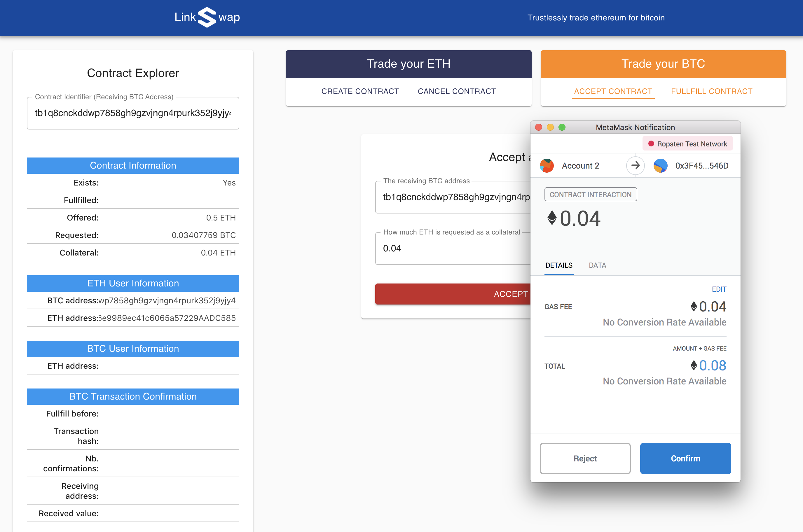Switch to the FULLFILL CONTRACT tab

(711, 91)
